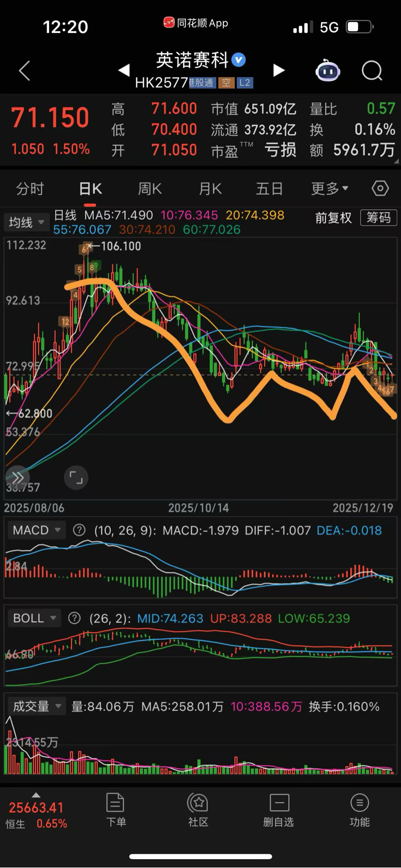
Task: Open 成交量 indicator dropdown
Action: (x=37, y=707)
